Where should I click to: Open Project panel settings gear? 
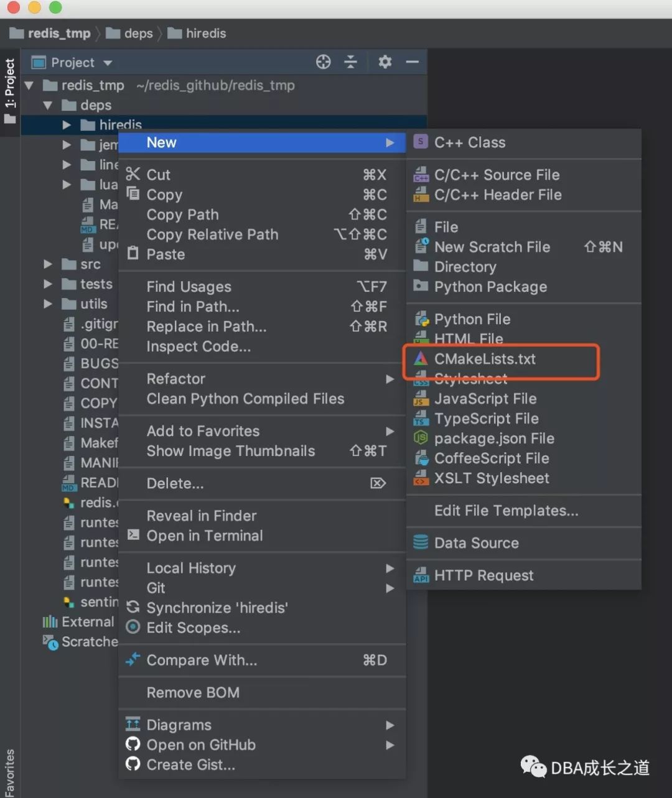[x=385, y=62]
